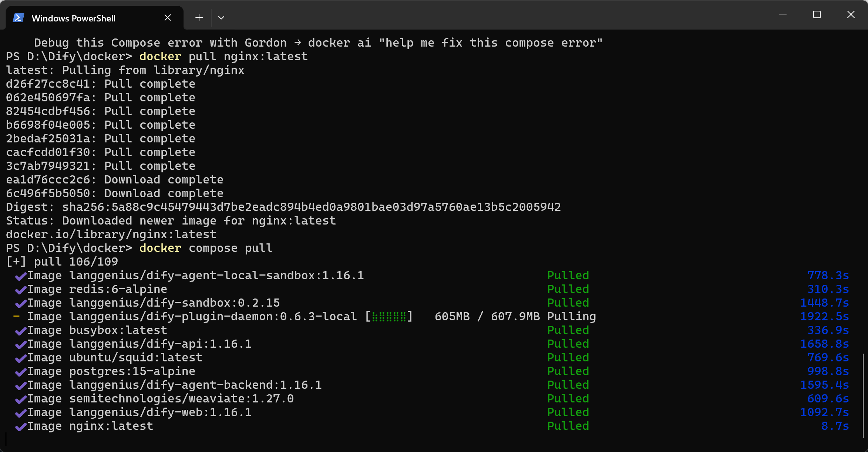
Task: Click the dash spinner beside dify-plugin-daemon
Action: point(16,316)
